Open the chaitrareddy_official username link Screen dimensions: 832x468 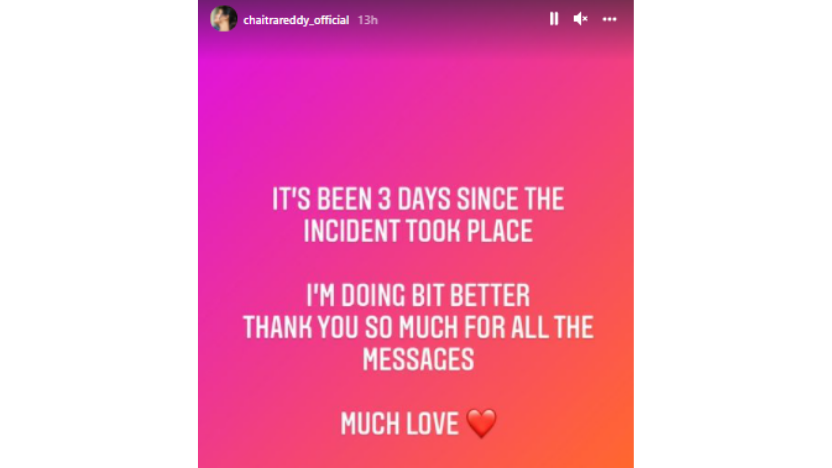(x=295, y=20)
